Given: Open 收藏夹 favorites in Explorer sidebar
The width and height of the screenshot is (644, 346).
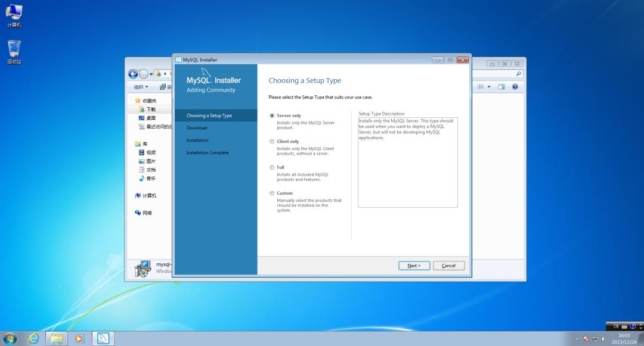Looking at the screenshot, I should click(146, 101).
